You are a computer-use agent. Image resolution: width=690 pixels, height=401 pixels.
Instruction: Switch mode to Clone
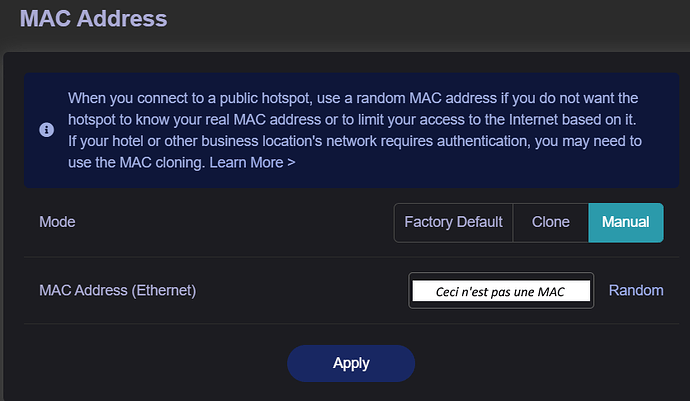pyautogui.click(x=550, y=222)
